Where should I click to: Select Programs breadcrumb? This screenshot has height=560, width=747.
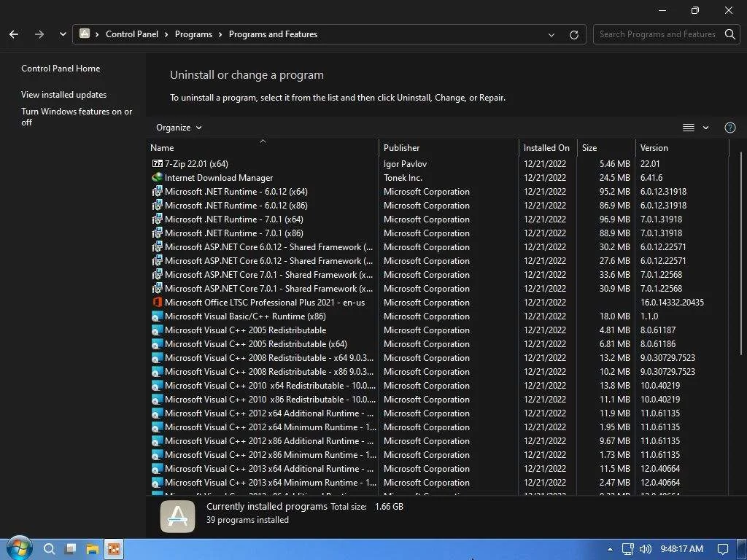(193, 34)
